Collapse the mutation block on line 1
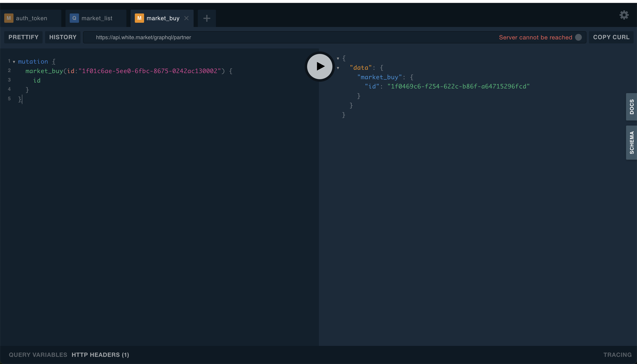The height and width of the screenshot is (364, 637). coord(14,62)
